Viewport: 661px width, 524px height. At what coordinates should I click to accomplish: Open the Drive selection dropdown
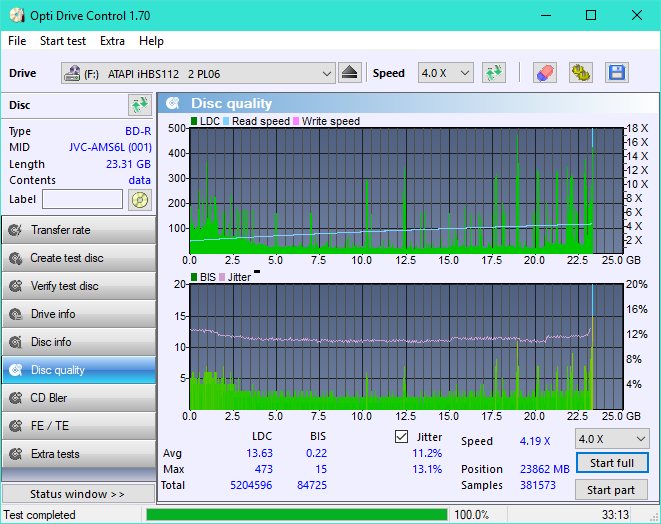click(198, 73)
